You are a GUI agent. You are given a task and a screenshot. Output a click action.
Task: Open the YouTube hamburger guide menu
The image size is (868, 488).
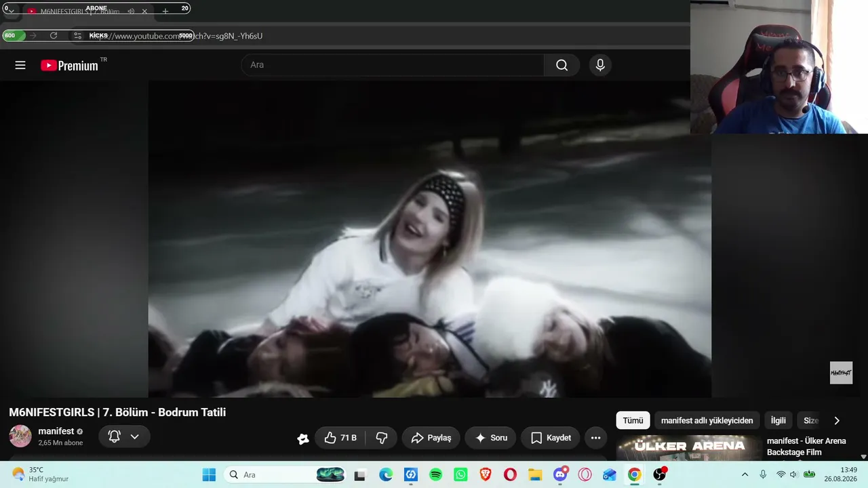coord(20,65)
